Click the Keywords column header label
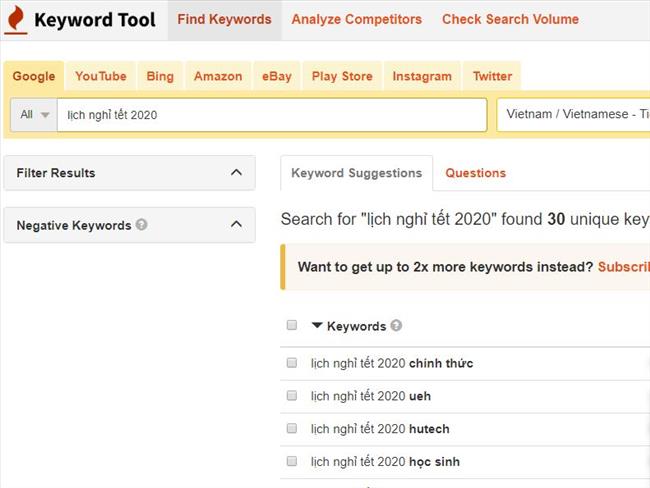 click(357, 326)
